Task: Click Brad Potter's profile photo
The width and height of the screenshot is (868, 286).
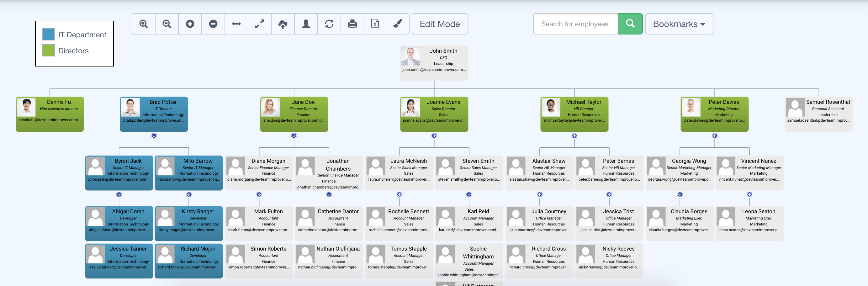Action: click(x=130, y=107)
